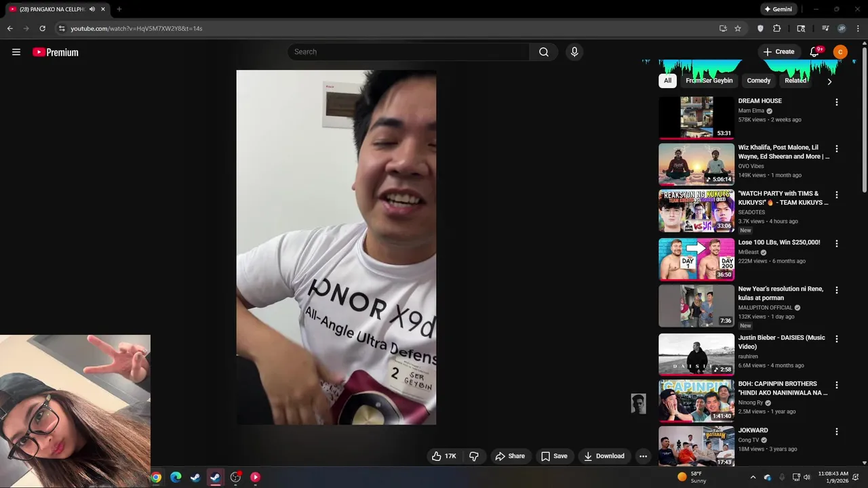Image resolution: width=868 pixels, height=488 pixels.
Task: Select the All filter chip
Action: (x=667, y=81)
